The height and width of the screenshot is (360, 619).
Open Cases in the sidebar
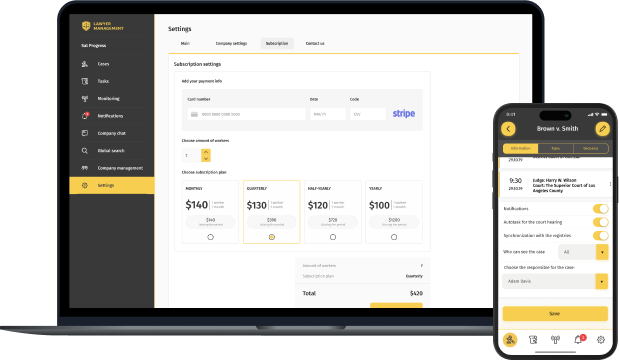[103, 64]
